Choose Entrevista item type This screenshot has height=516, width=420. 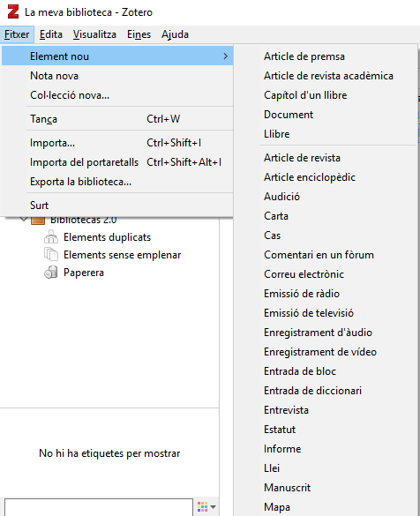326,410
